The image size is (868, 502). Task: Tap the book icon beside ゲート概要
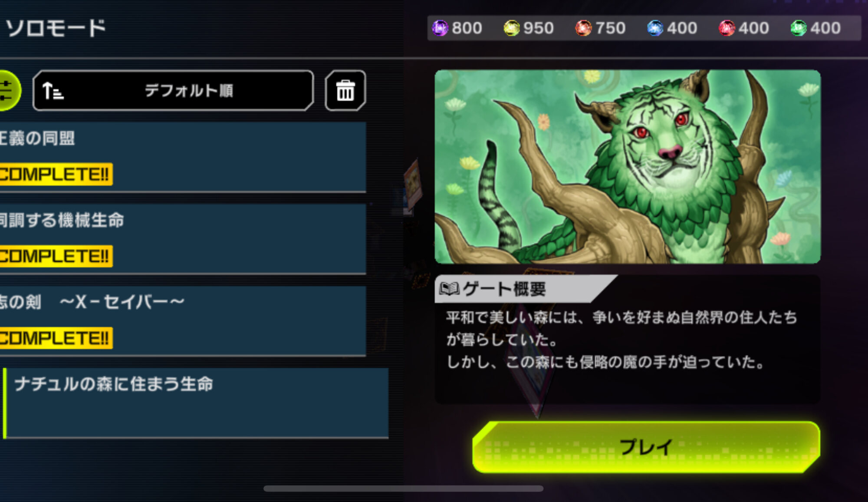tap(449, 289)
